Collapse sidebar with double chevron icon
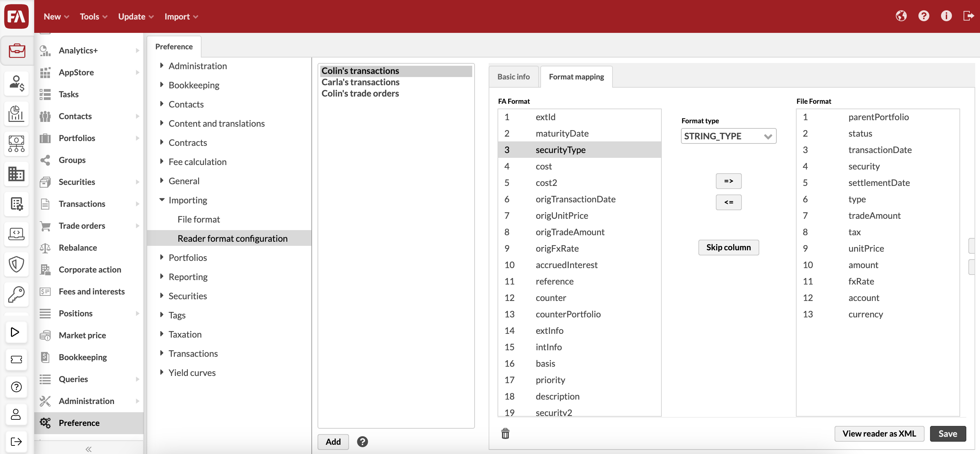The width and height of the screenshot is (980, 454). point(89,449)
